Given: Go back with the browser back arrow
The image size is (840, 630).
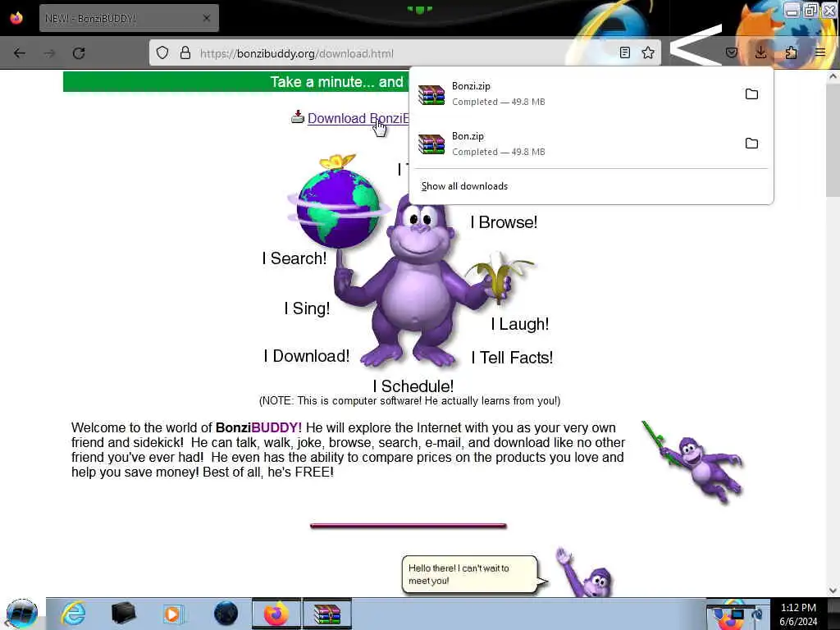Looking at the screenshot, I should 20,53.
